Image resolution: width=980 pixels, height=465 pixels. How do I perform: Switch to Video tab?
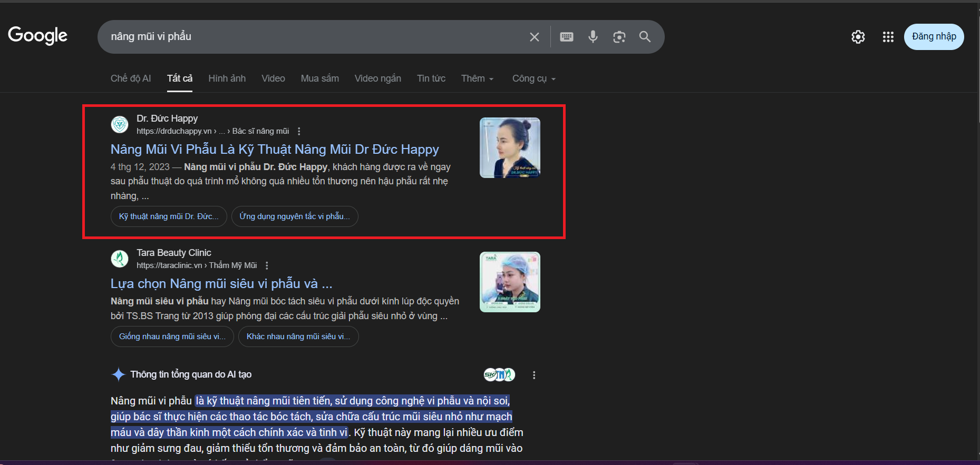point(273,78)
